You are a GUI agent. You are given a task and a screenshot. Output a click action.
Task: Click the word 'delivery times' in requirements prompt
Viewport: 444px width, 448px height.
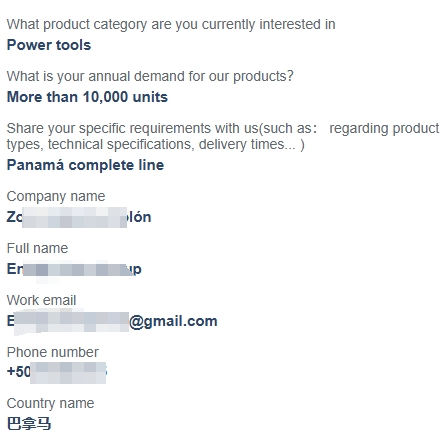(241, 145)
